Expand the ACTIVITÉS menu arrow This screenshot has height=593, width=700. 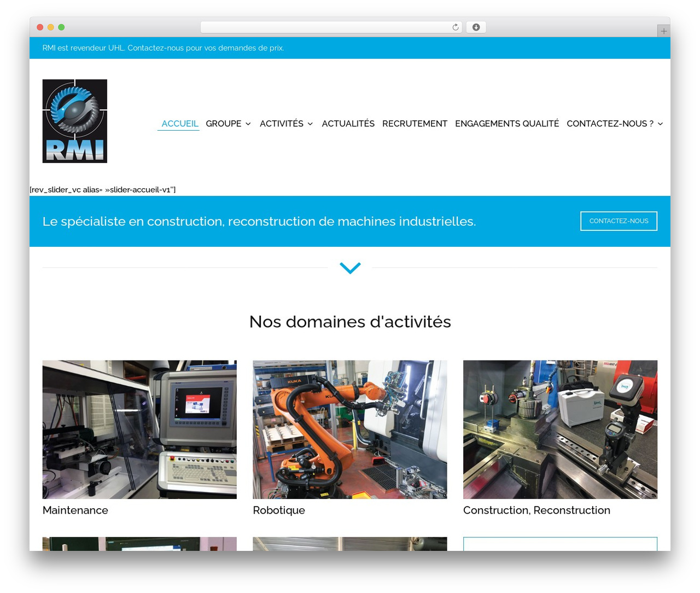[x=310, y=124]
